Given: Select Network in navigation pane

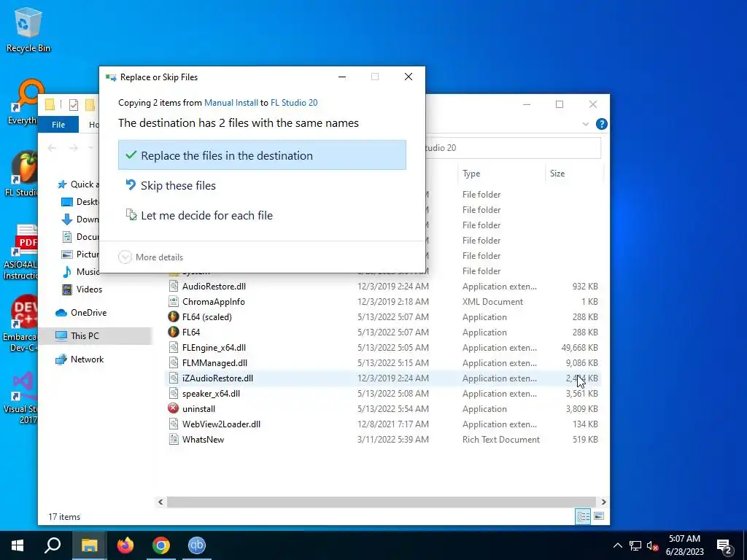Looking at the screenshot, I should pyautogui.click(x=87, y=359).
